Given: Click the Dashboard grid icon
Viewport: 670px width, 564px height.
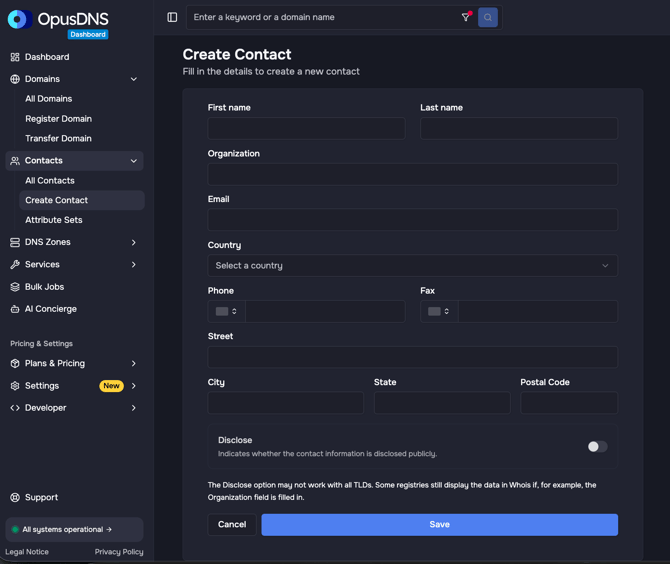Looking at the screenshot, I should (x=15, y=57).
